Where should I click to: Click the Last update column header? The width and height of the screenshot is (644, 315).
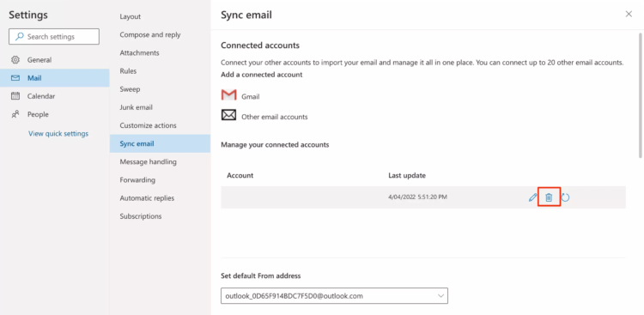[407, 175]
